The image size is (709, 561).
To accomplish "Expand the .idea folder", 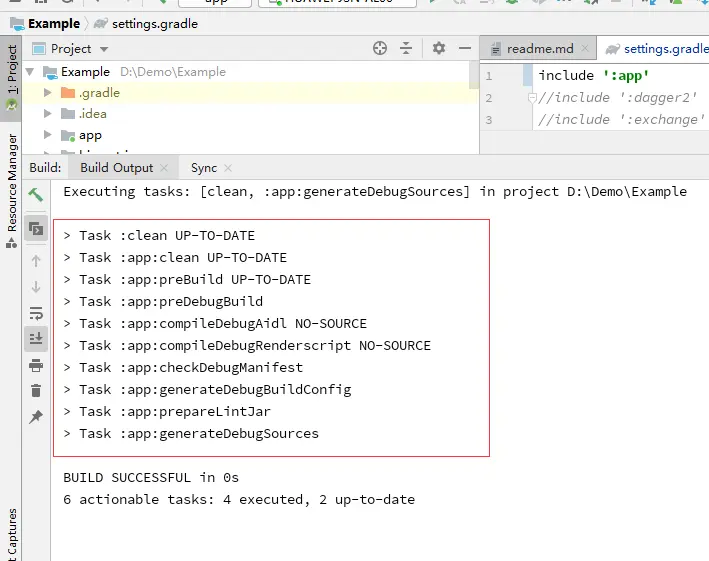I will pyautogui.click(x=47, y=113).
